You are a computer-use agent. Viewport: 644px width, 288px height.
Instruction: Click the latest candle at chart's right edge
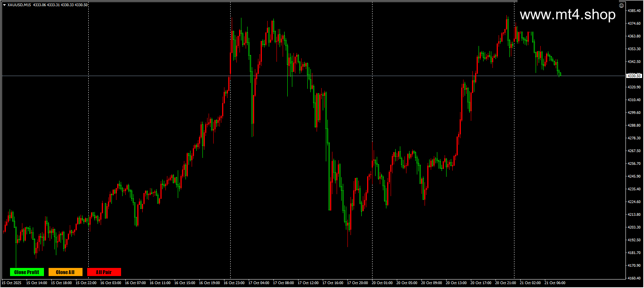[560, 74]
